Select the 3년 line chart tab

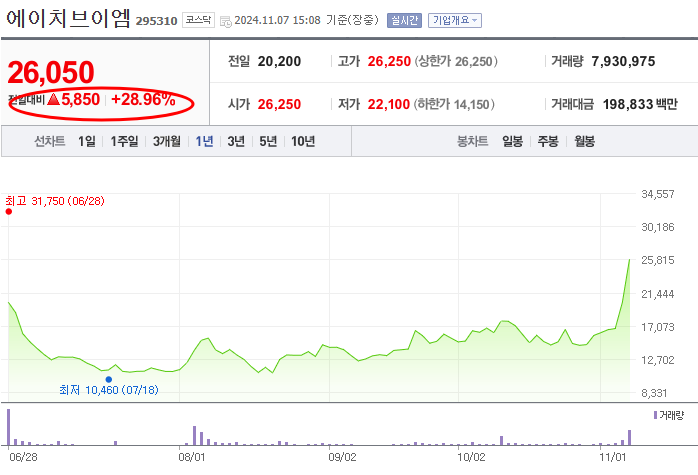236,142
